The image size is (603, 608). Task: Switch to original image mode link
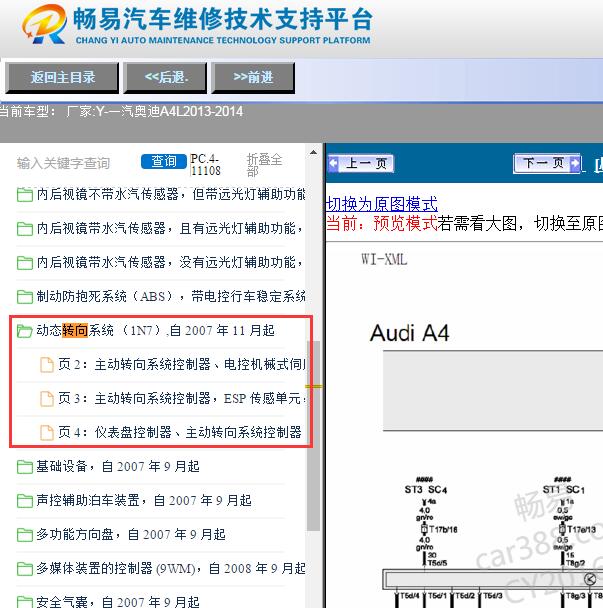[382, 204]
